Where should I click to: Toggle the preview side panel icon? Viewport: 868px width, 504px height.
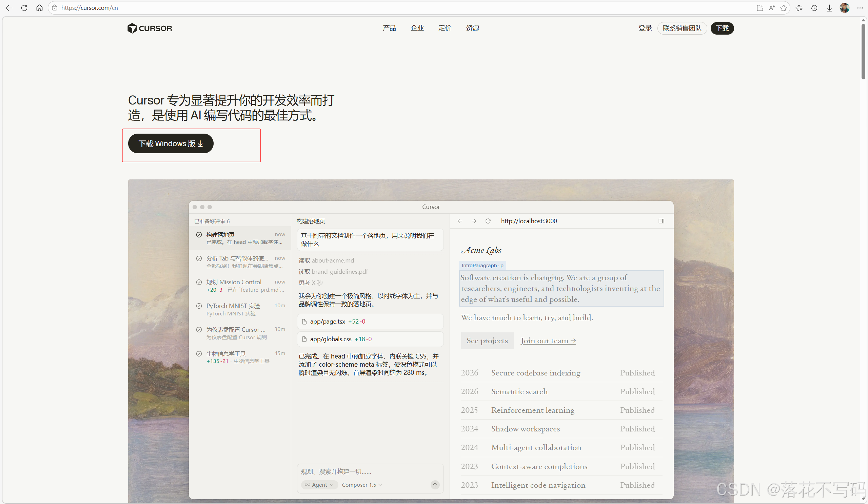(x=661, y=221)
